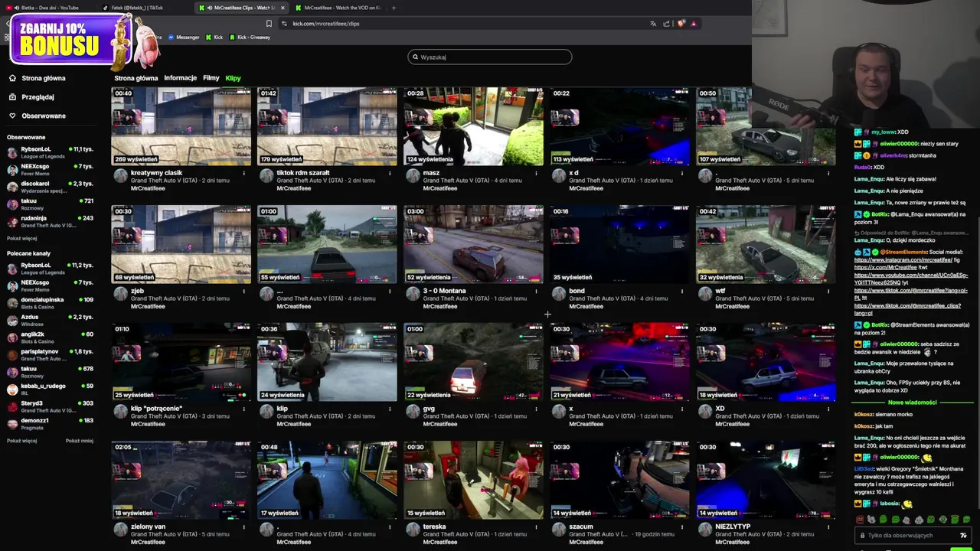Viewport: 980px width, 551px height.
Task: Open parisplatynov channel in recommended list
Action: pyautogui.click(x=50, y=354)
